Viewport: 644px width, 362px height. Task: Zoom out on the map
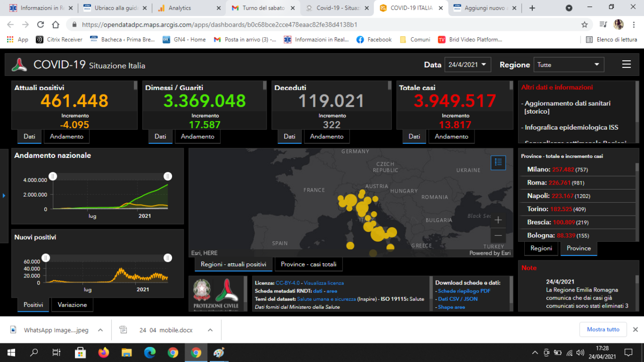coord(498,235)
